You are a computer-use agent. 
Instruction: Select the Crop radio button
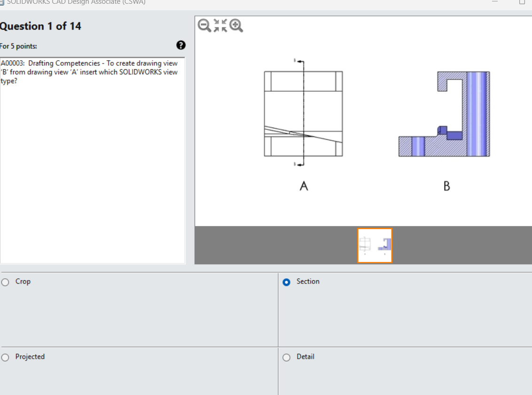pyautogui.click(x=5, y=282)
